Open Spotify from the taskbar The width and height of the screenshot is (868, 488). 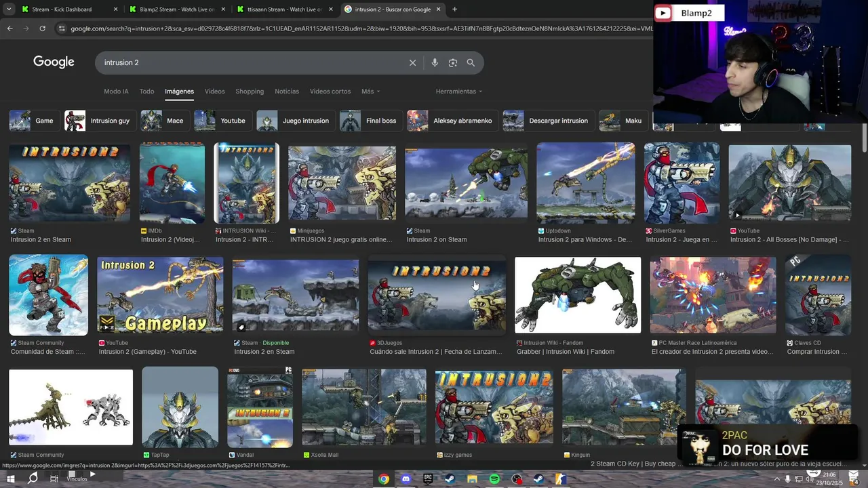point(494,479)
